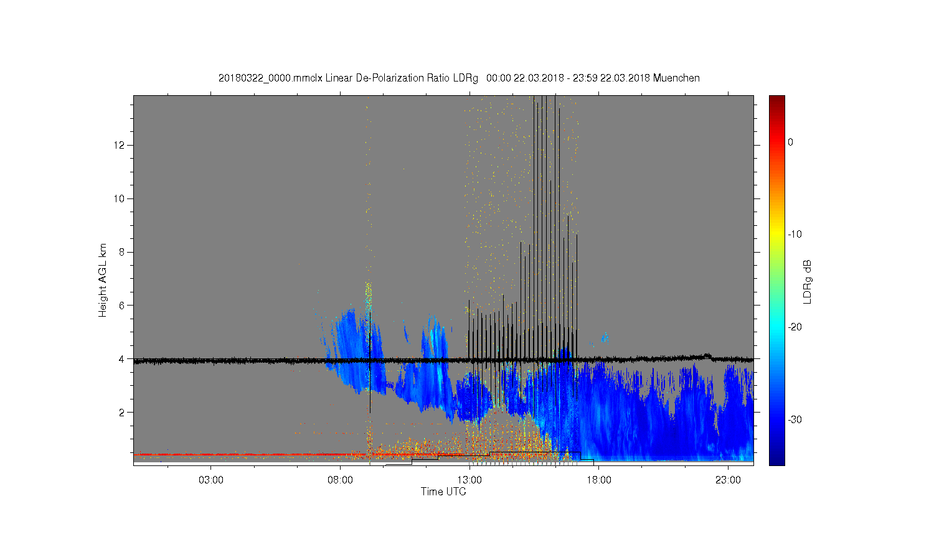Click the dark red top of the colorbar
The height and width of the screenshot is (560, 934).
click(x=777, y=100)
